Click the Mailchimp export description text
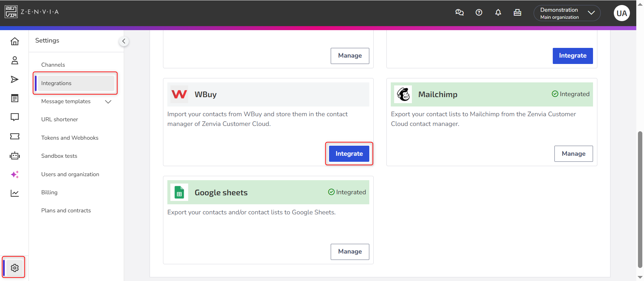 tap(483, 119)
